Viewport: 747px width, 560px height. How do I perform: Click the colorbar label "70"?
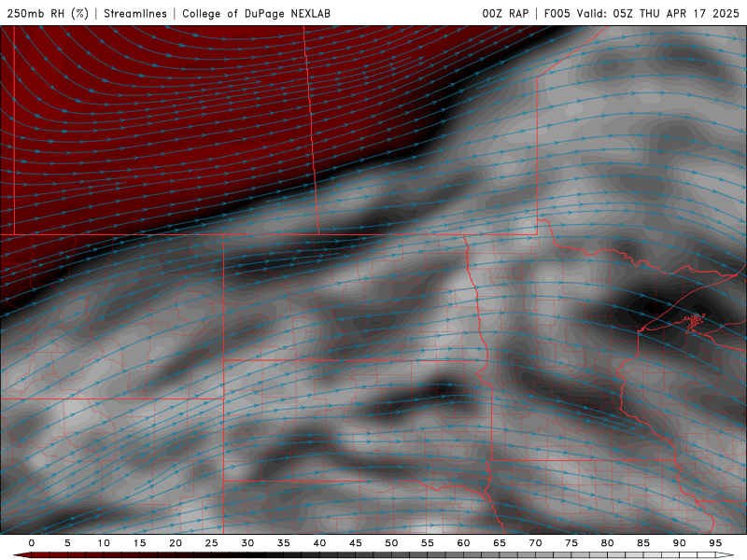tap(535, 543)
